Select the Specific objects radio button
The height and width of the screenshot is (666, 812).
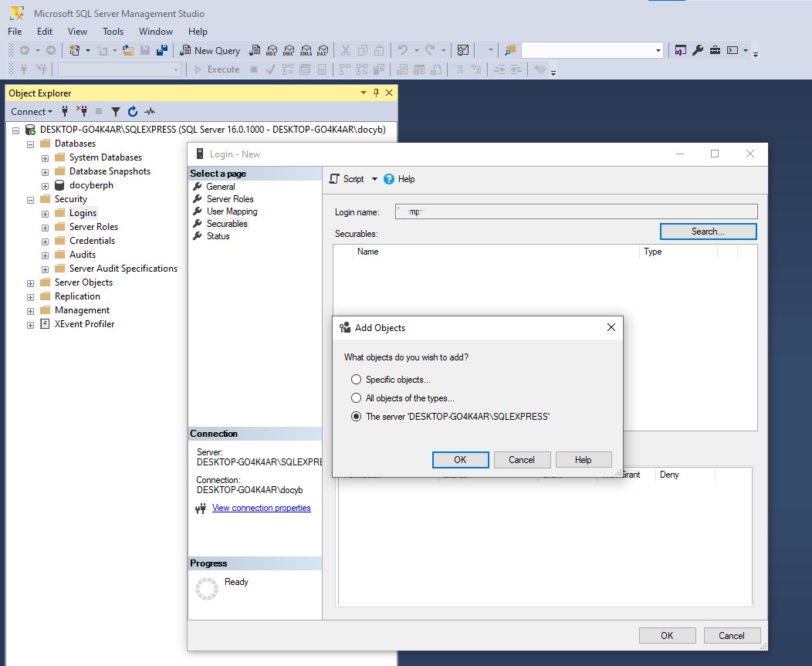tap(356, 379)
